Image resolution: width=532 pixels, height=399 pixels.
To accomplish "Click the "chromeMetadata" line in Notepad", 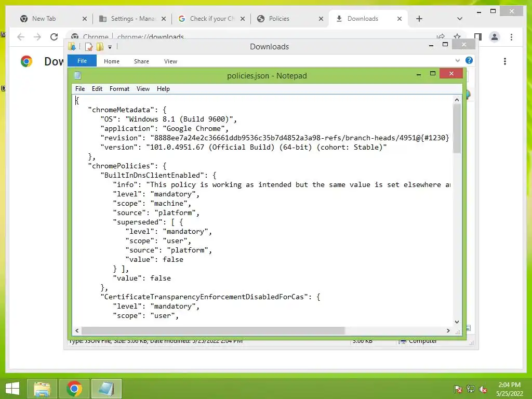I will pyautogui.click(x=127, y=110).
